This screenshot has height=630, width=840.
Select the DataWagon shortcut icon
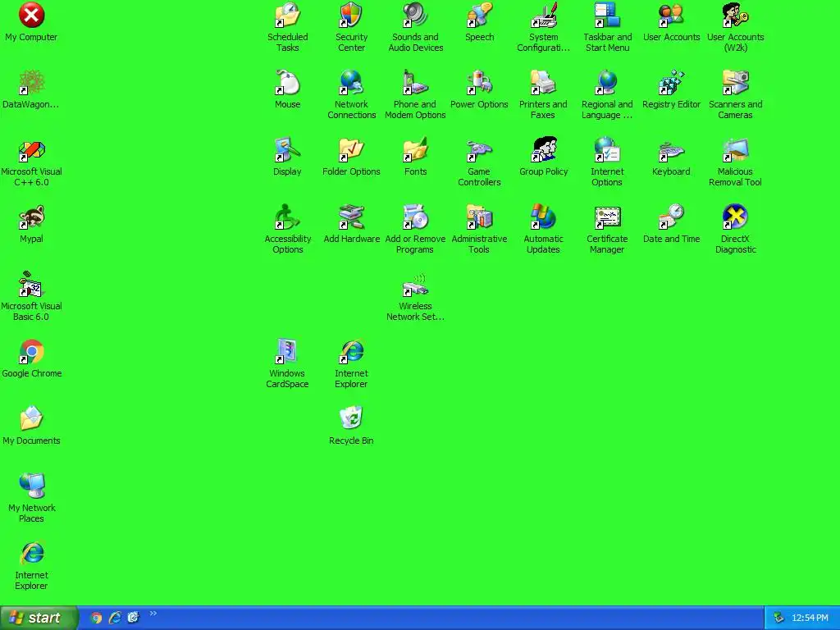(31, 83)
